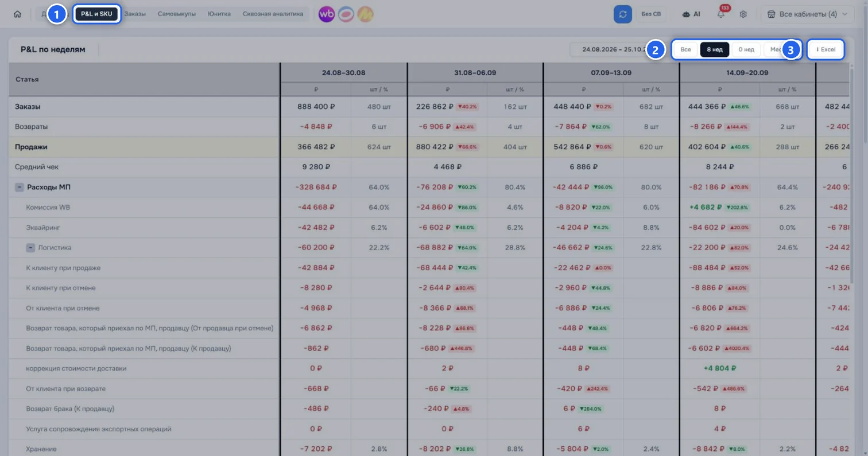The width and height of the screenshot is (868, 456).
Task: Select the "Эквайринг" row label
Action: (43, 228)
